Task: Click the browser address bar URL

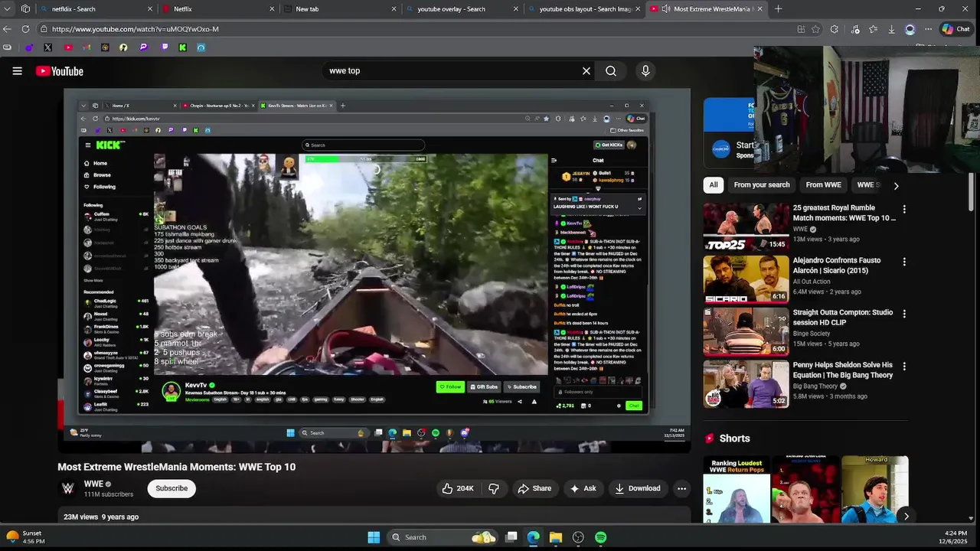Action: point(136,29)
